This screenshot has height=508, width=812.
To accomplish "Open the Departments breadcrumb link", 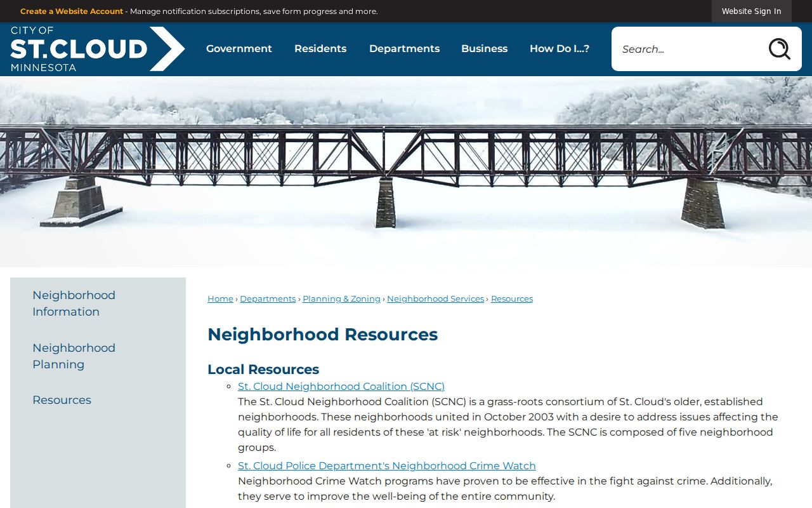I will click(x=268, y=298).
